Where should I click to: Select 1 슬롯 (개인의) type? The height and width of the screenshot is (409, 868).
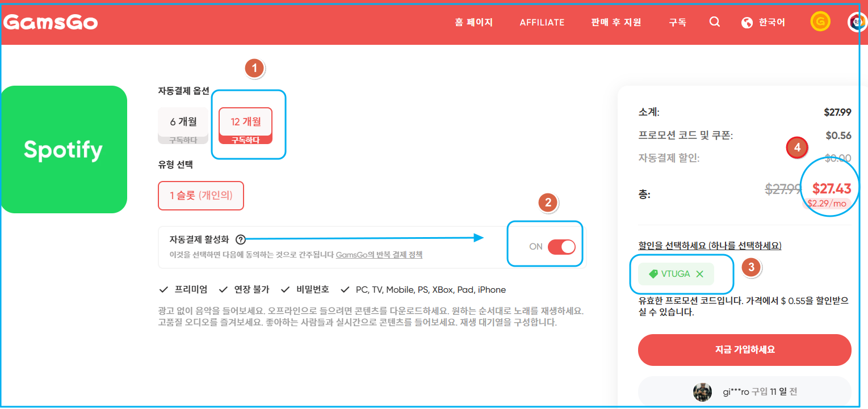pos(201,196)
